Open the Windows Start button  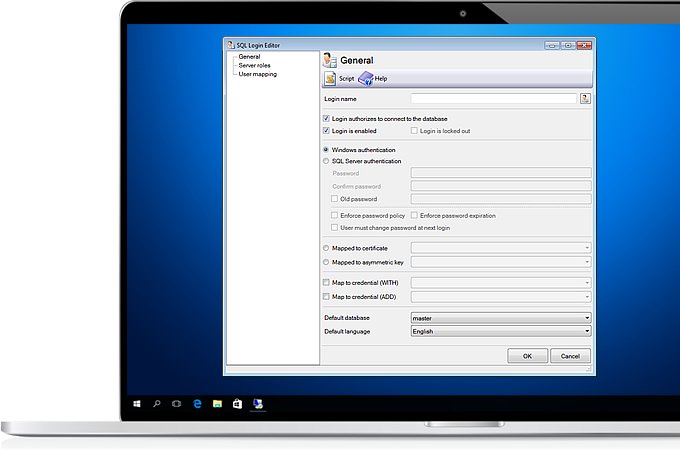[137, 404]
